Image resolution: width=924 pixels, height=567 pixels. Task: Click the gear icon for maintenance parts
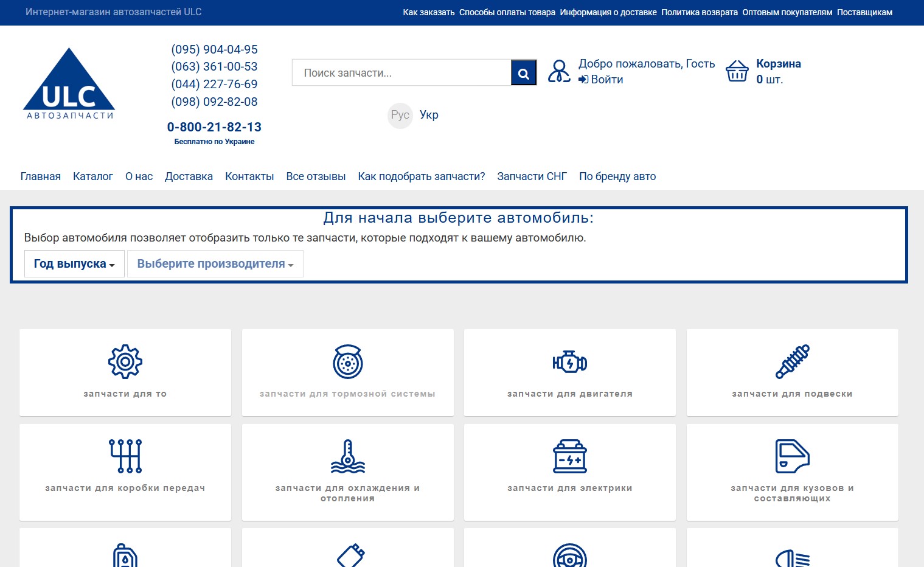125,361
